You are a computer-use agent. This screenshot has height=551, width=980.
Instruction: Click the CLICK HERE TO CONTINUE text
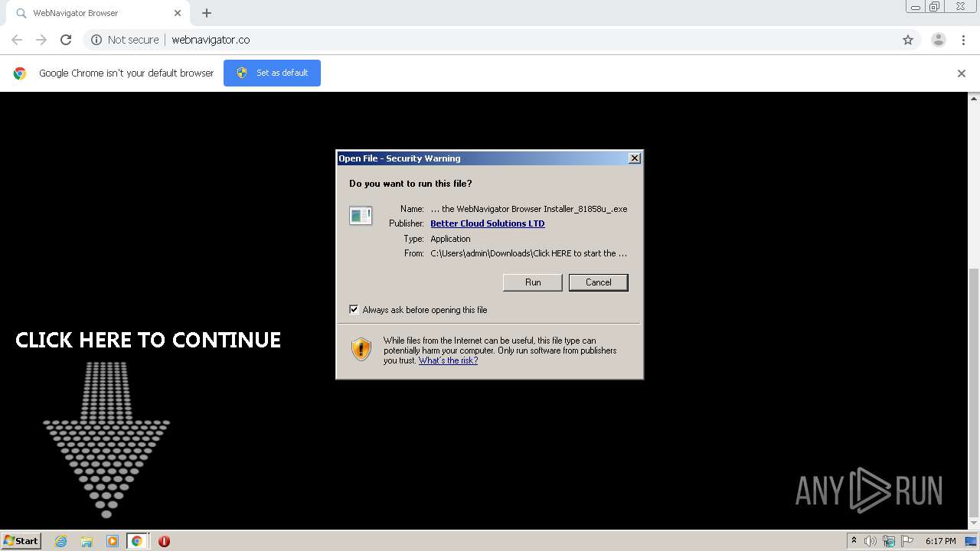click(149, 341)
